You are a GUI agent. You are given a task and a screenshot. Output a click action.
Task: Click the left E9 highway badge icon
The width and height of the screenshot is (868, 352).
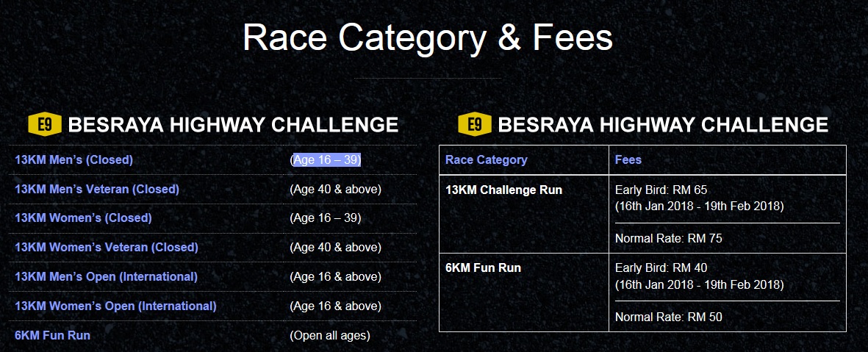pyautogui.click(x=44, y=124)
